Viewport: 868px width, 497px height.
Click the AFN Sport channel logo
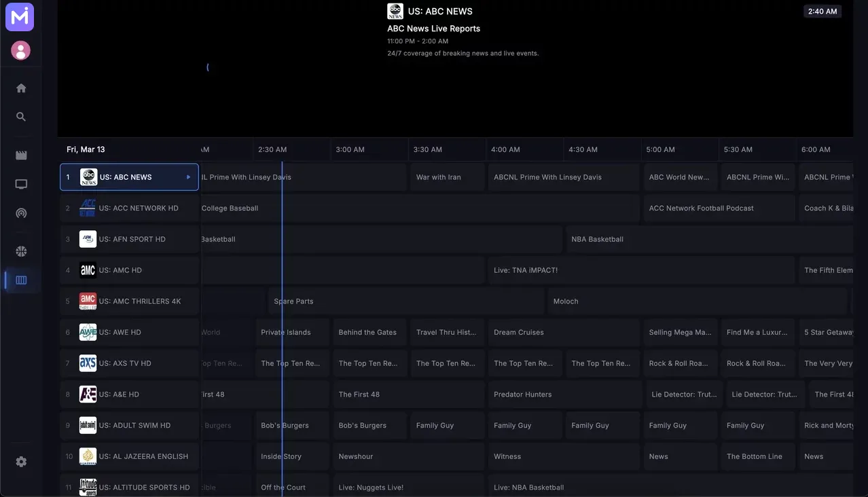(88, 239)
